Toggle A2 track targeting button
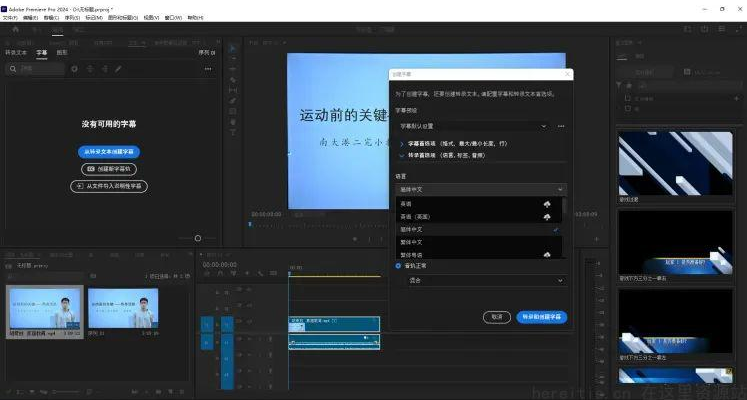Image resolution: width=747 pixels, height=400 pixels. [227, 357]
